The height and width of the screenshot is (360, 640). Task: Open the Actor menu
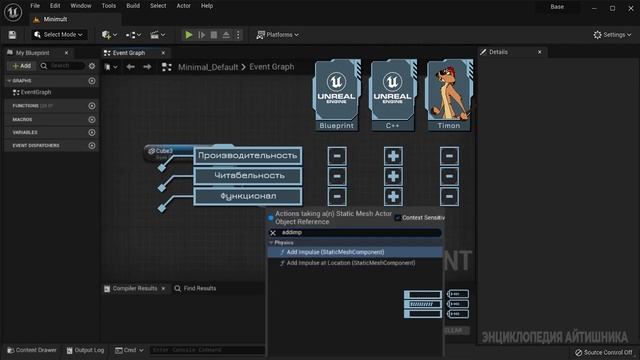coord(184,6)
